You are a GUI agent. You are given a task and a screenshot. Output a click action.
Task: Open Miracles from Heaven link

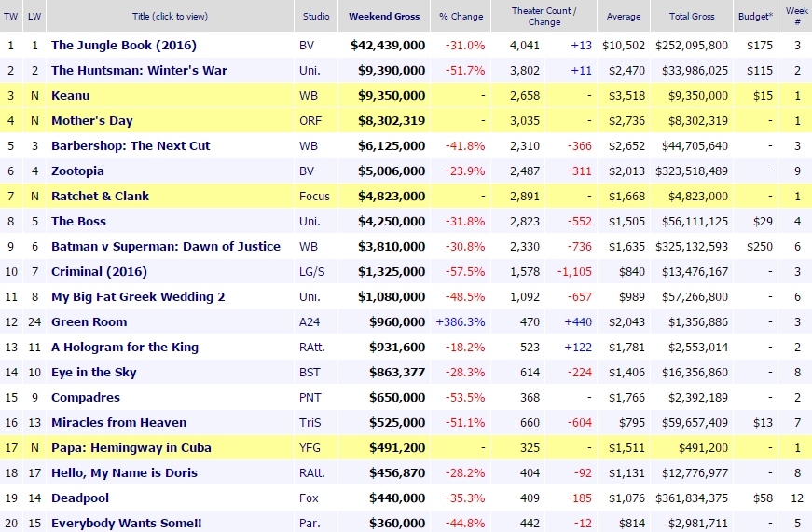pos(118,423)
